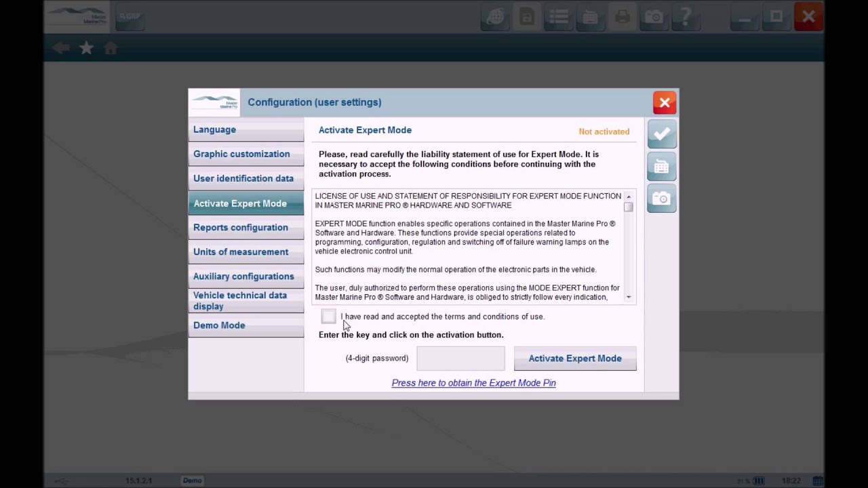Accept the terms and conditions checkbox
The height and width of the screenshot is (488, 868).
coord(328,317)
